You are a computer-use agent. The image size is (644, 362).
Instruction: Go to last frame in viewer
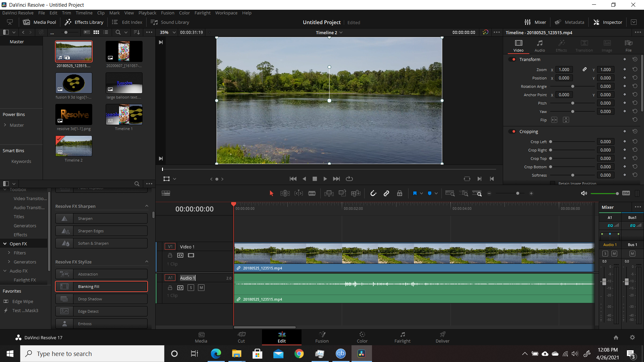pyautogui.click(x=336, y=179)
